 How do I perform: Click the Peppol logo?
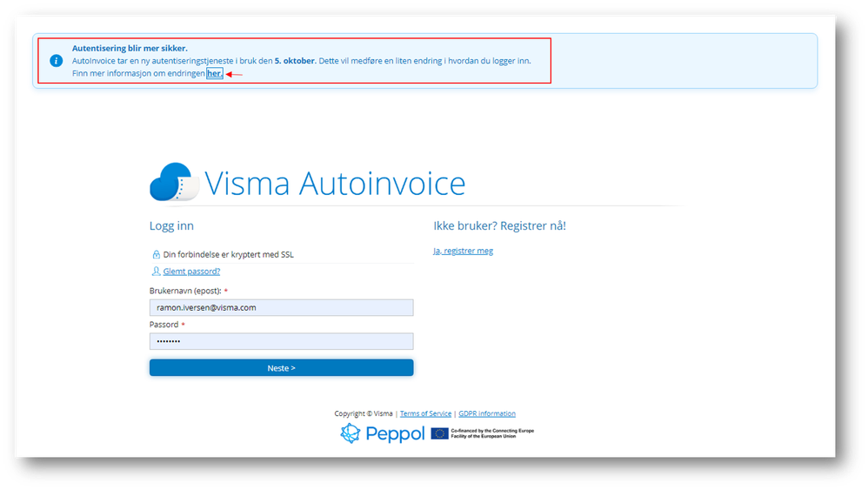coord(383,433)
